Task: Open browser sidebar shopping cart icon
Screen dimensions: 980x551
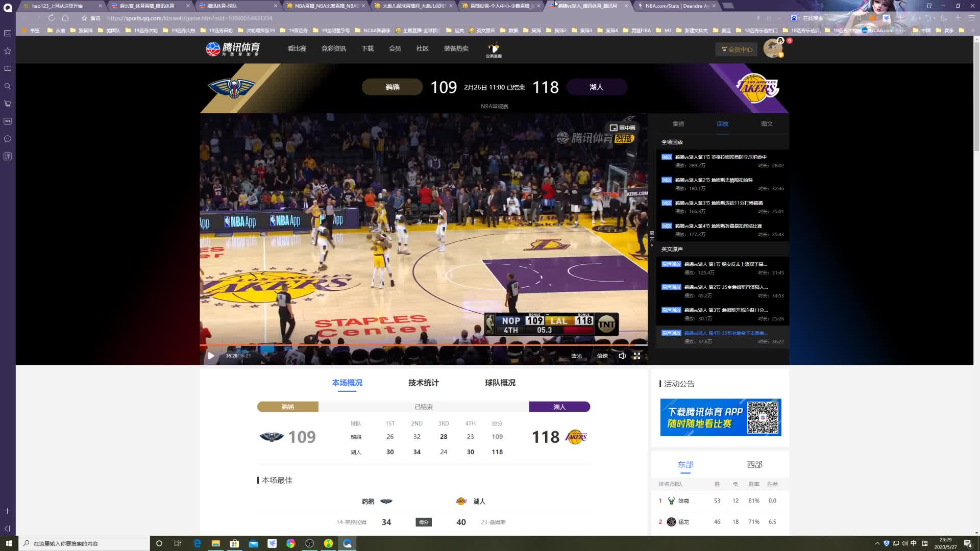Action: tap(8, 104)
